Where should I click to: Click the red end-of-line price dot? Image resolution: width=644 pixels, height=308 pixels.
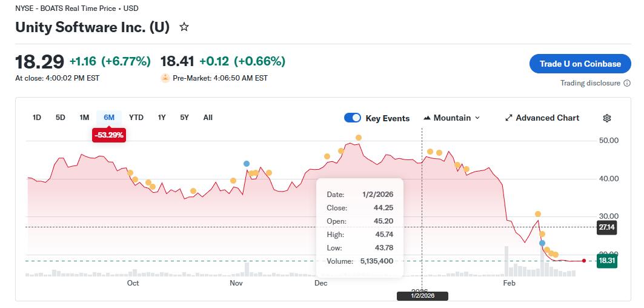click(583, 261)
